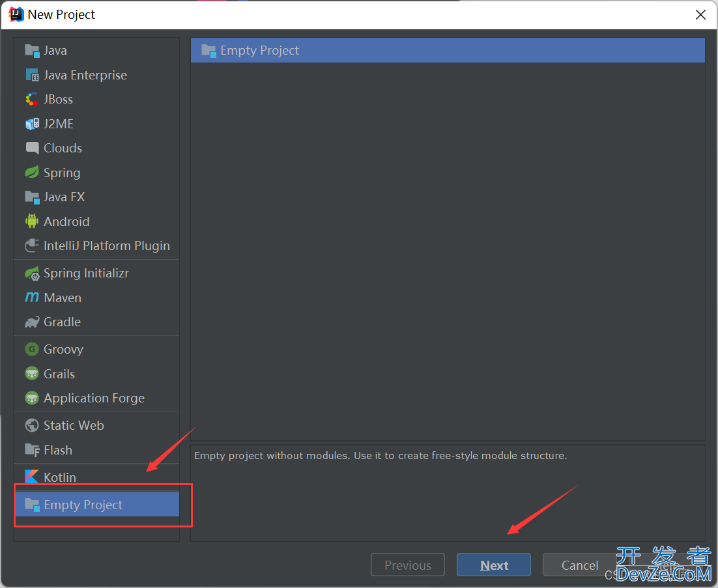Click the JBoss colorful icon

pos(32,99)
